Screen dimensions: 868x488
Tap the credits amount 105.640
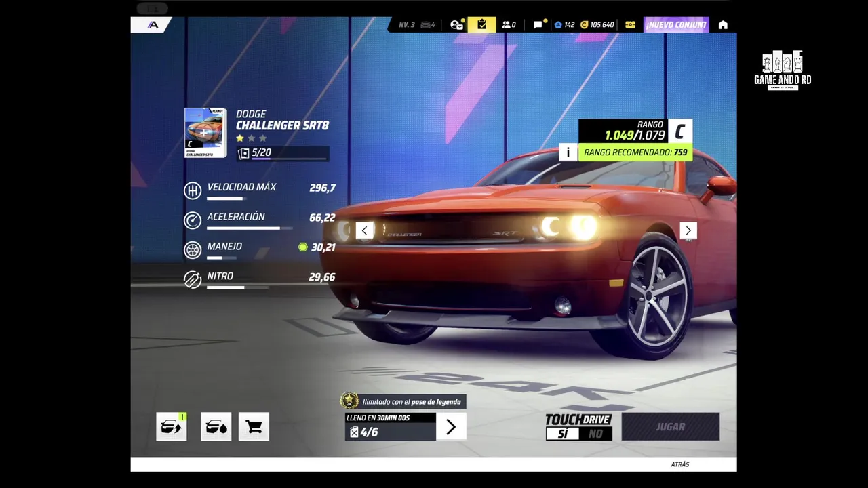coord(602,25)
